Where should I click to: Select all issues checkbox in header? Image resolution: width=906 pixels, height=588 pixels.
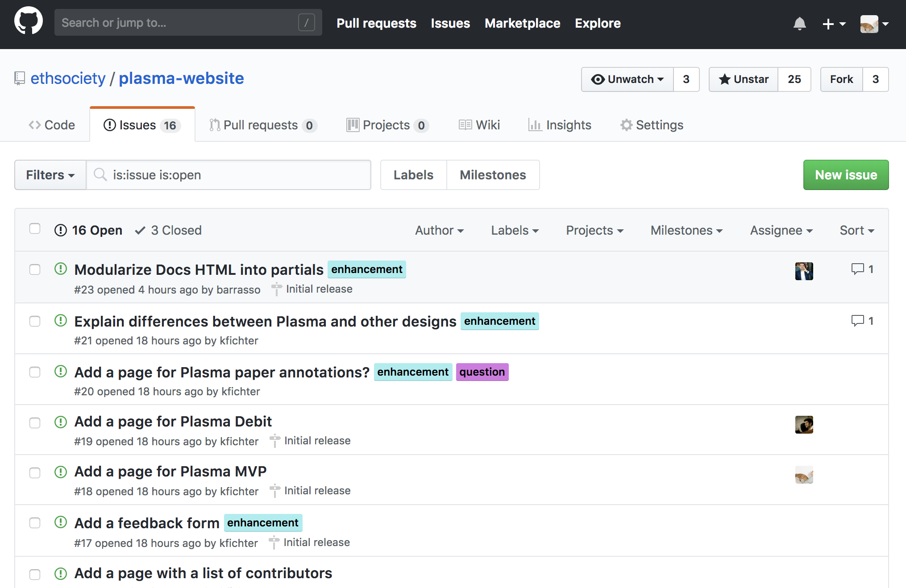tap(35, 229)
